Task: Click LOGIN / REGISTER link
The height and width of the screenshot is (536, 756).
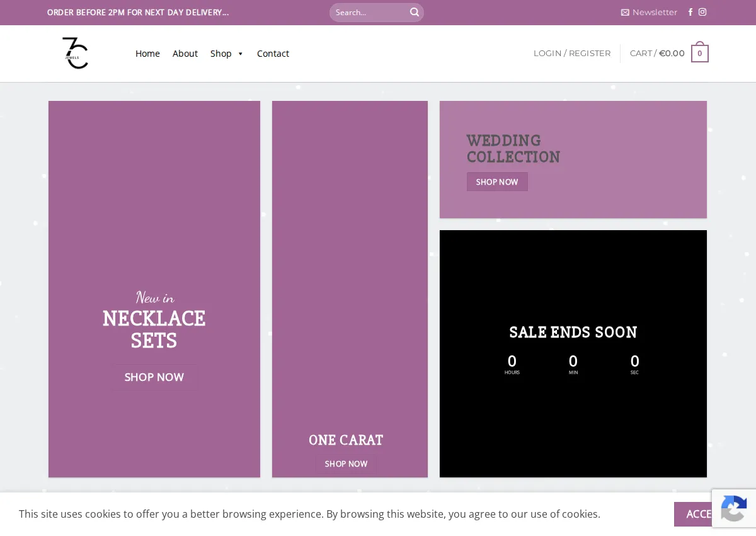Action: [572, 54]
